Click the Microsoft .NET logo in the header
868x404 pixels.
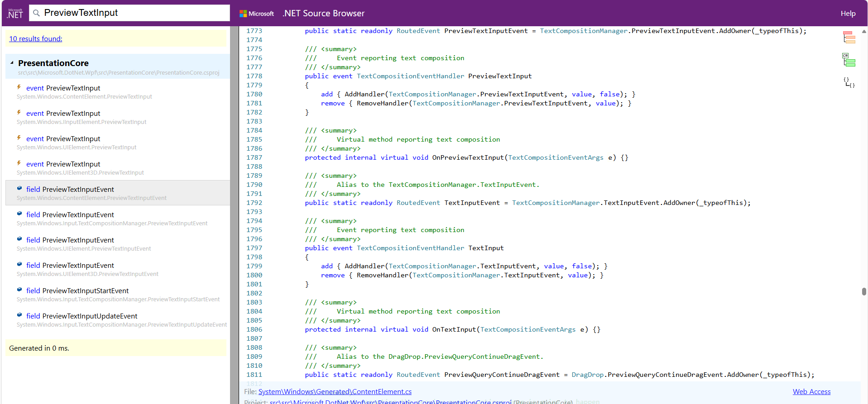point(15,13)
